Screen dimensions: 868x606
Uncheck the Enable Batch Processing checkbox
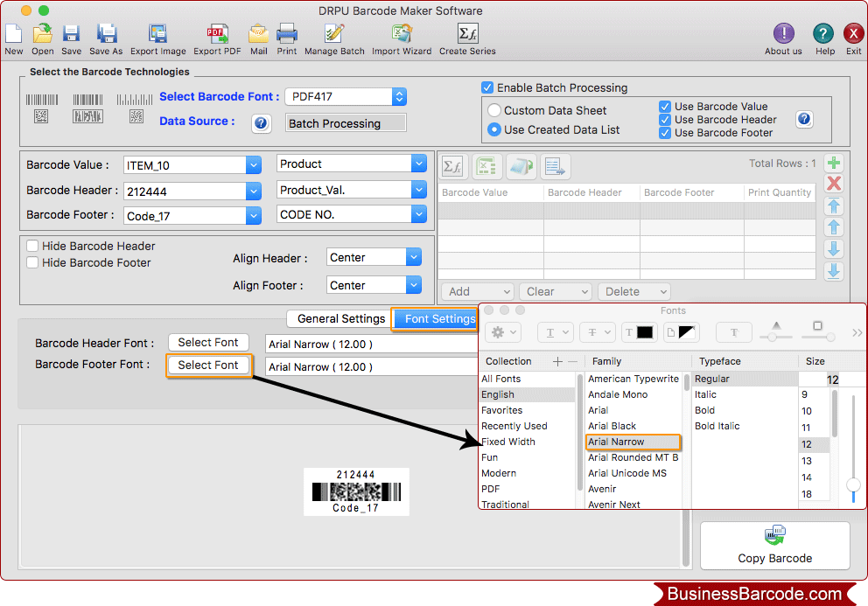click(x=487, y=87)
